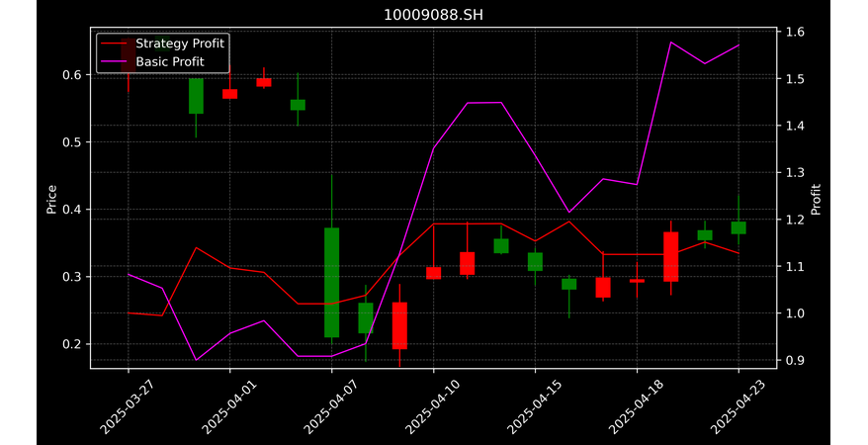The height and width of the screenshot is (445, 868).
Task: Click the 2025-04-15 date tick label
Action: coord(532,407)
